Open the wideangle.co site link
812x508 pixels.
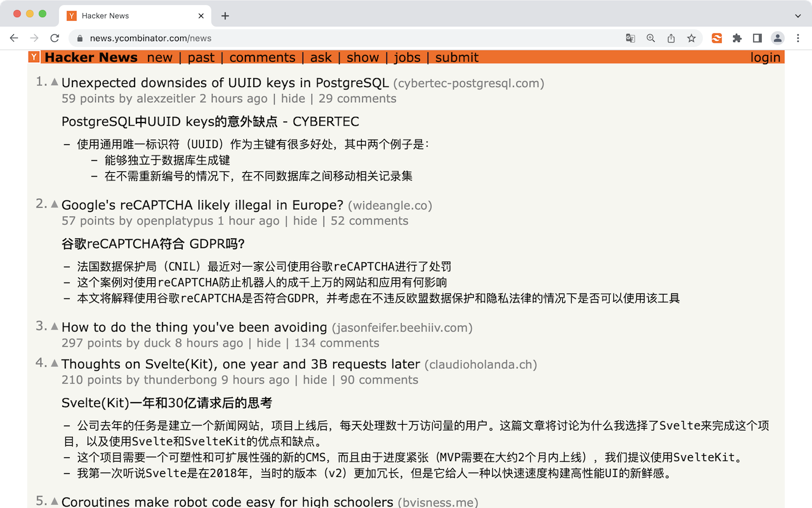pyautogui.click(x=390, y=206)
